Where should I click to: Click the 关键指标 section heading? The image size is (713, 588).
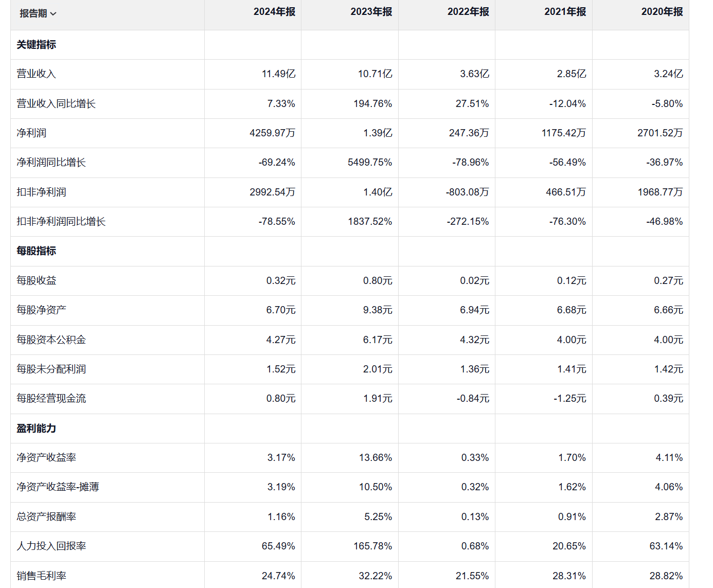36,45
